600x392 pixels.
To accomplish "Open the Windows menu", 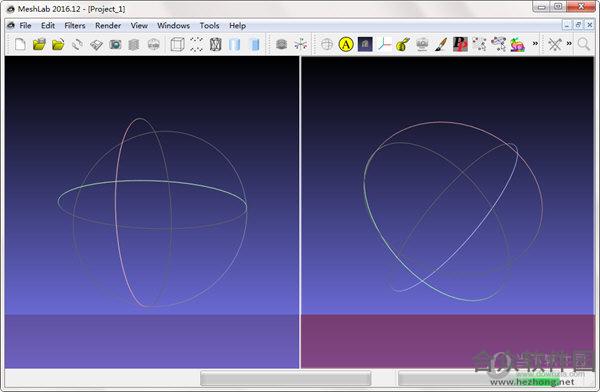I will click(x=173, y=26).
